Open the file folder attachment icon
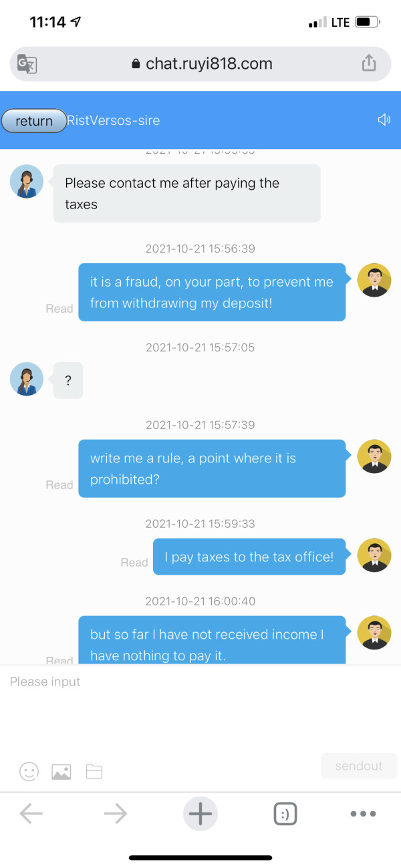This screenshot has width=401, height=868. (94, 772)
